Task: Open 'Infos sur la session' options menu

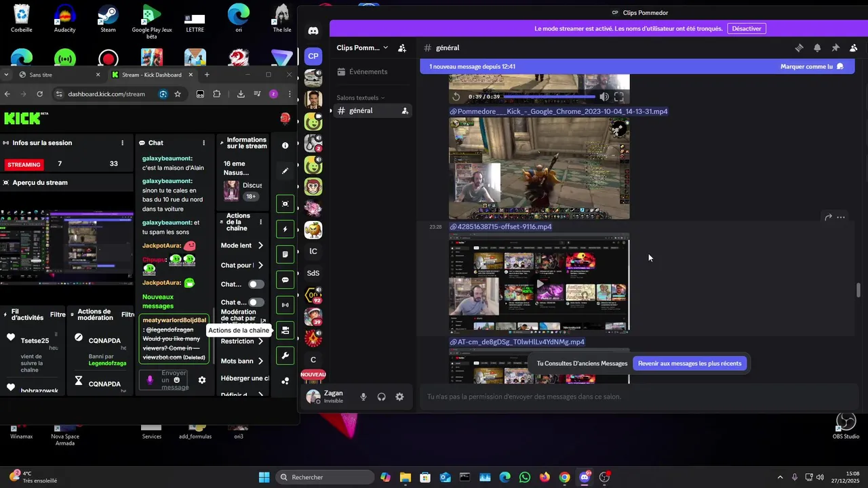Action: pos(122,143)
